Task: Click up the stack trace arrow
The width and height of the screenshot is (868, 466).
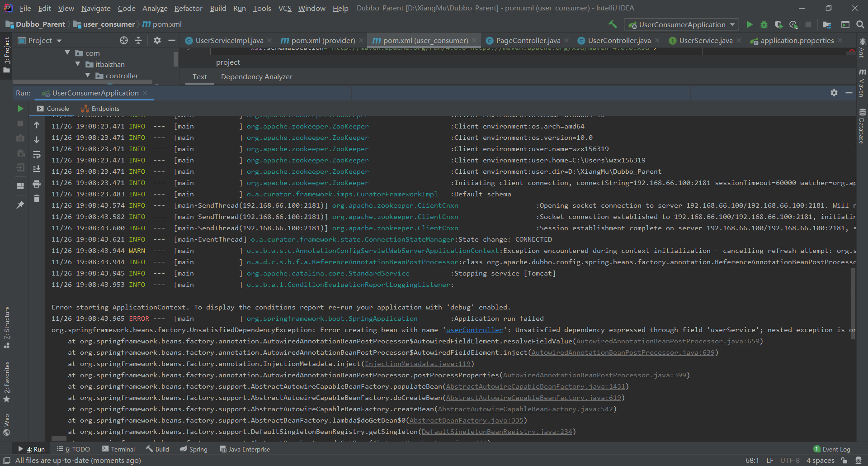Action: click(37, 125)
